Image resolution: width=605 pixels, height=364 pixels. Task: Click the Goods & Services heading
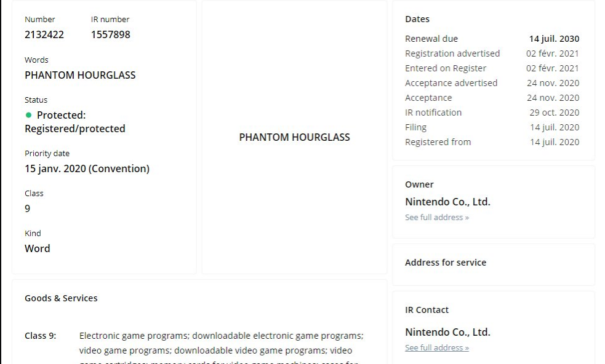click(x=61, y=298)
